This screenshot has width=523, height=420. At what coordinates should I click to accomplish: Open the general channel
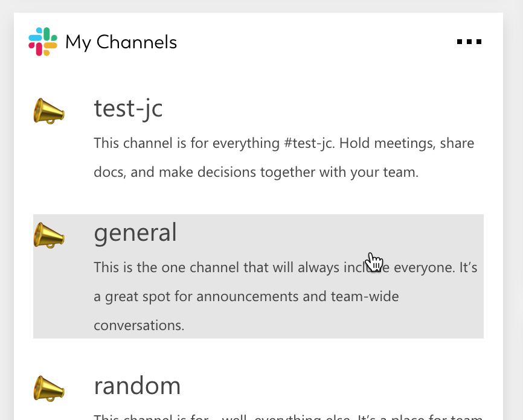[135, 232]
